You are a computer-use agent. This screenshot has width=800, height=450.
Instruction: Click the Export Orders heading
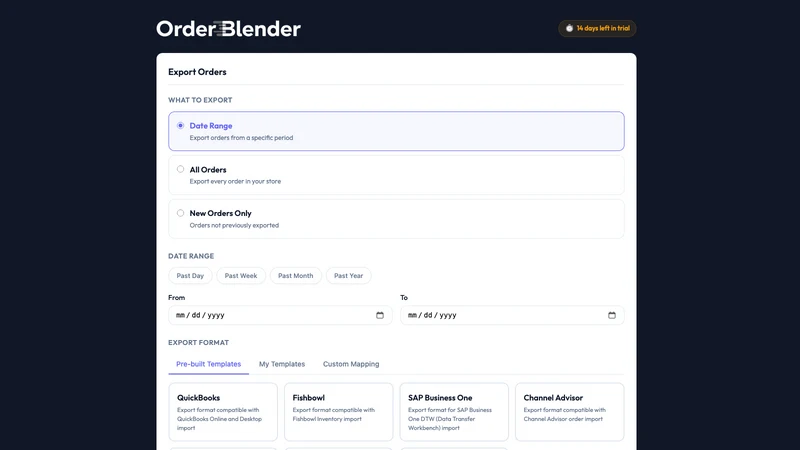(197, 72)
